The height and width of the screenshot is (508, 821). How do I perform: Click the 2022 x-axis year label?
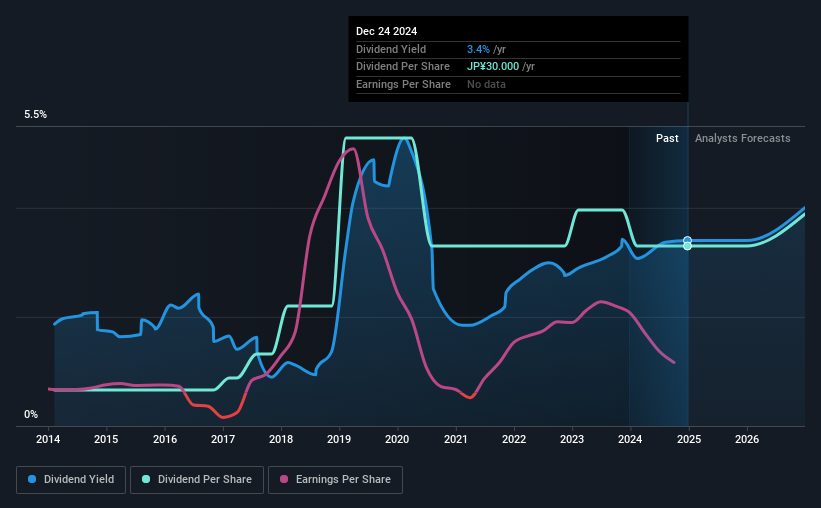[x=514, y=439]
